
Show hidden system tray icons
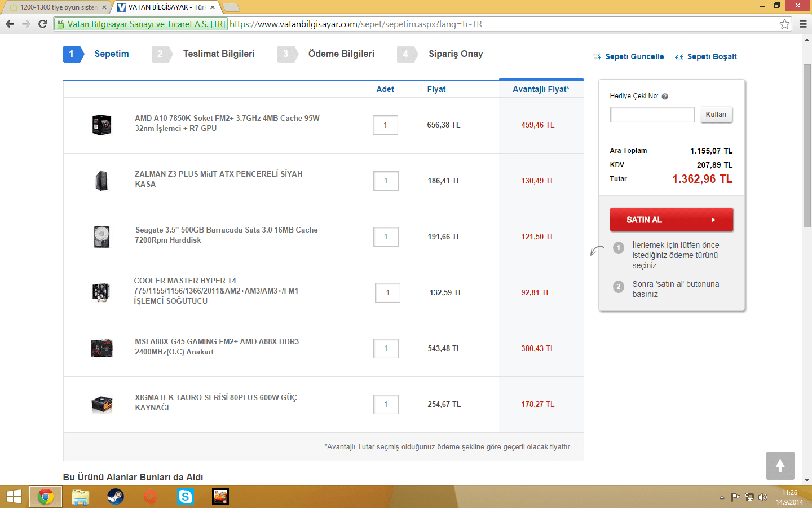tap(722, 497)
